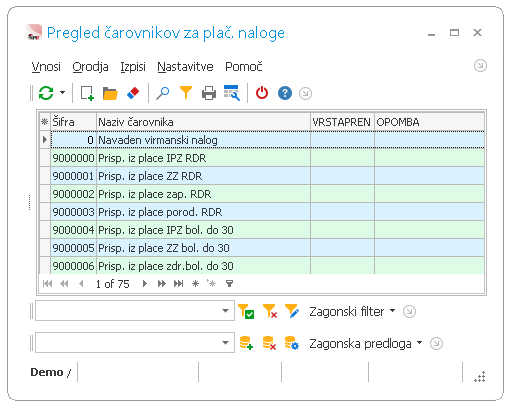511x408 pixels.
Task: Clear filter with red X funnel
Action: click(x=270, y=311)
